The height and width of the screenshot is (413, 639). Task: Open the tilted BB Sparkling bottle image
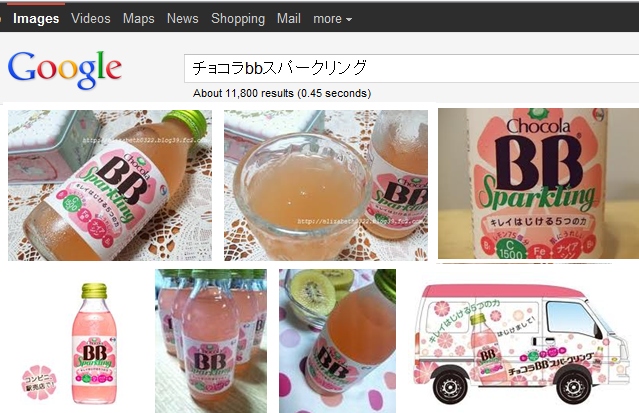coord(110,185)
